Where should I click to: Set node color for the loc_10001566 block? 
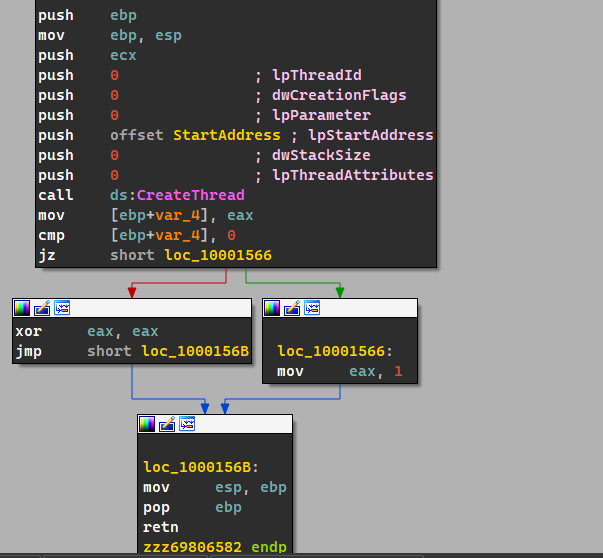click(273, 308)
